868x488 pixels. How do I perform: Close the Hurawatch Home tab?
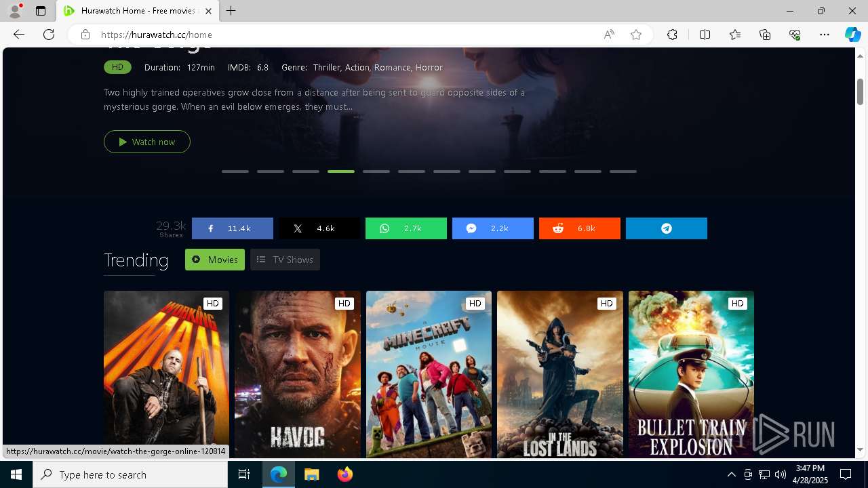coord(209,11)
